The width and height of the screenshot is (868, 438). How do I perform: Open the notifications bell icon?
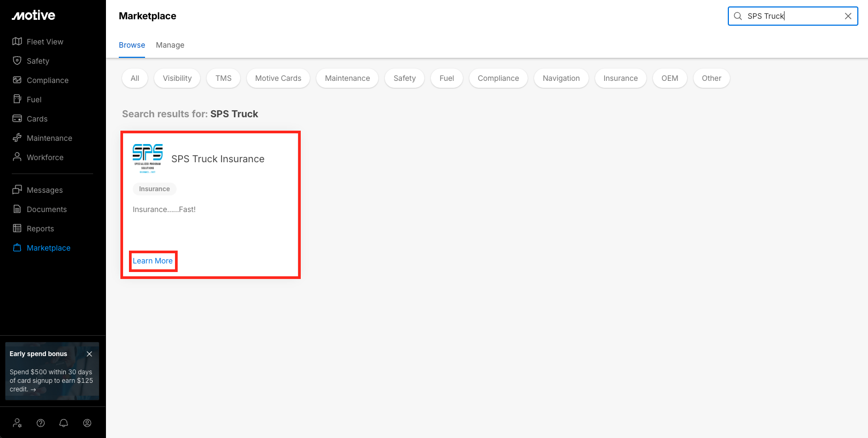point(64,423)
